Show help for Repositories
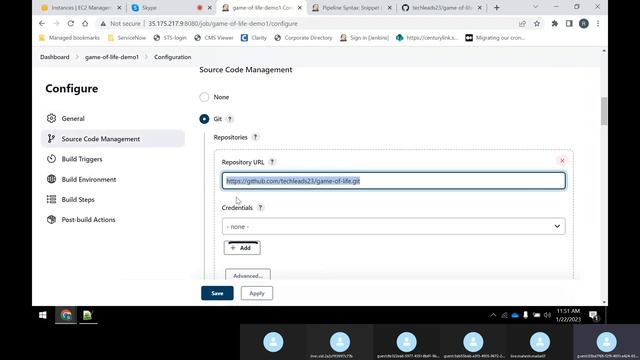 (x=256, y=137)
